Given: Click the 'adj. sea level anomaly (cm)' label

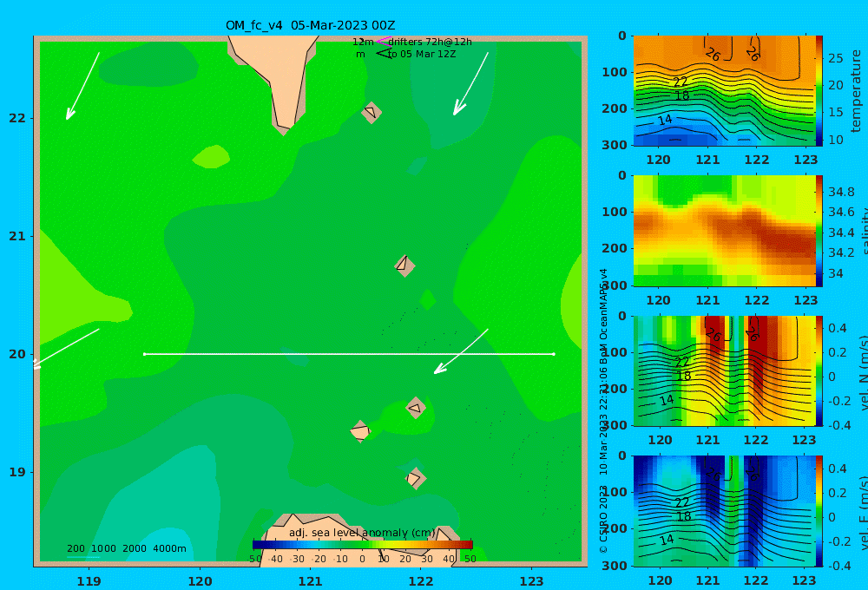Looking at the screenshot, I should click(x=362, y=533).
